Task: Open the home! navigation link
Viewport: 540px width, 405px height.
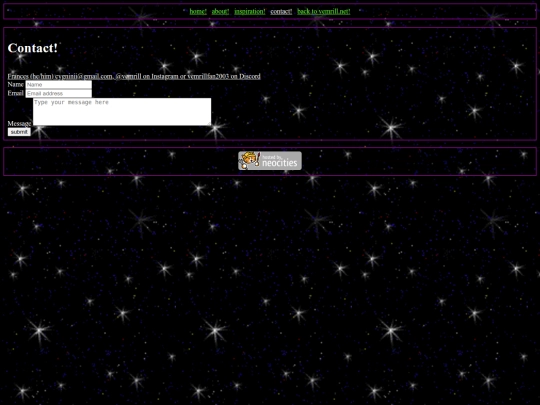Action: click(x=198, y=11)
